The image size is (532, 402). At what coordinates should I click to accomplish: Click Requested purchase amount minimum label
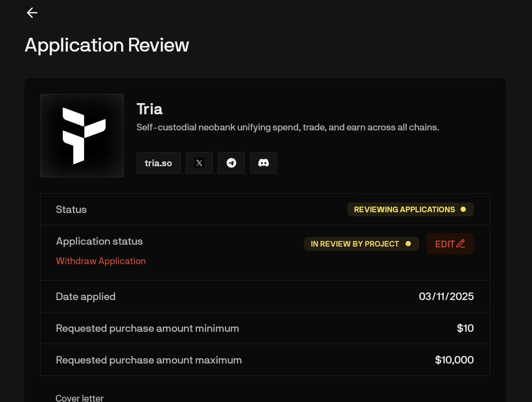point(147,328)
